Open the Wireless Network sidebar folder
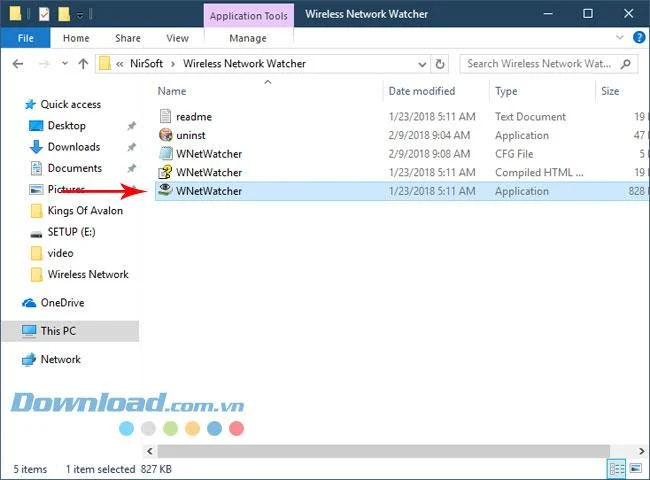The image size is (650, 480). 88,274
